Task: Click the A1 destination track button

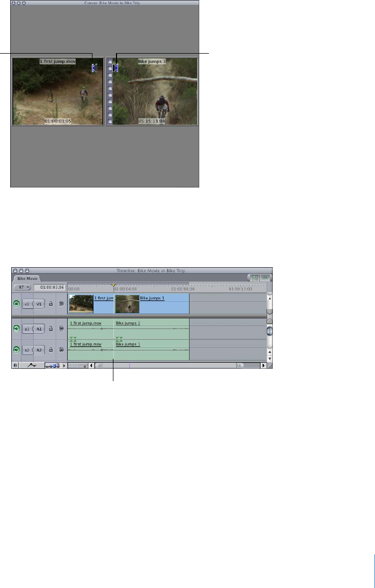Action: (39, 329)
